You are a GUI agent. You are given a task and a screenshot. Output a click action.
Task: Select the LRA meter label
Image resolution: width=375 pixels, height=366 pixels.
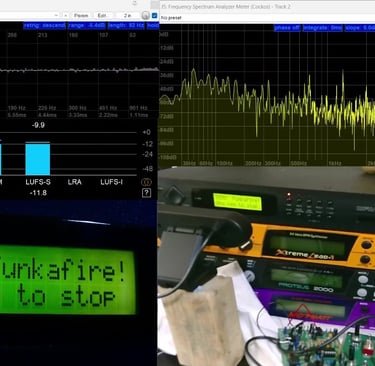tap(74, 182)
